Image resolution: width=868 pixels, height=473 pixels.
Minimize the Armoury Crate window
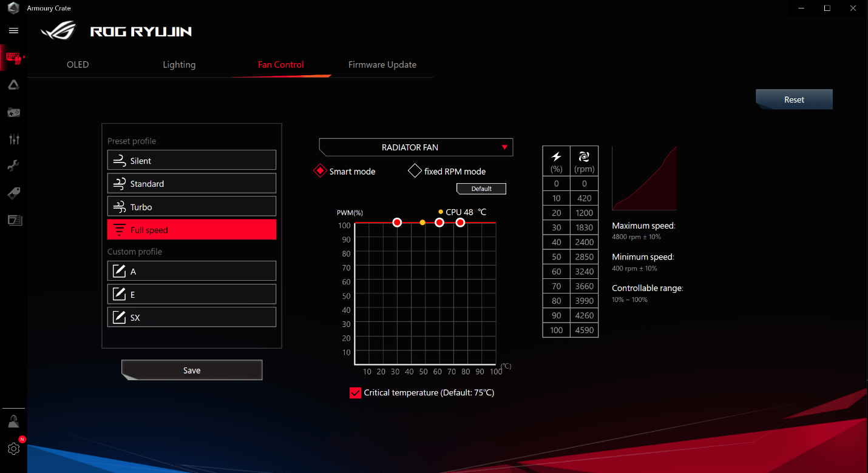[800, 8]
